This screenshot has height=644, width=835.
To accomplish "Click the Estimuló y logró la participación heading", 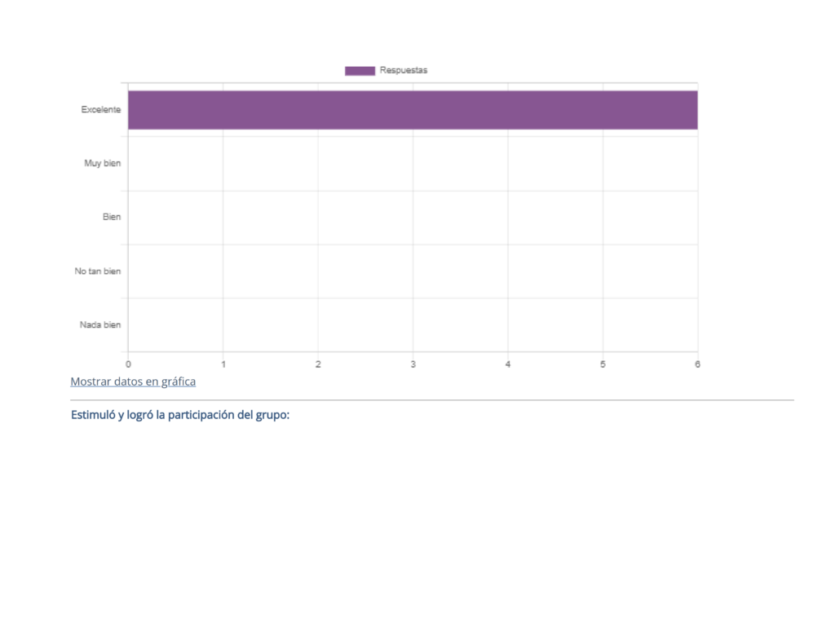I will pos(180,415).
